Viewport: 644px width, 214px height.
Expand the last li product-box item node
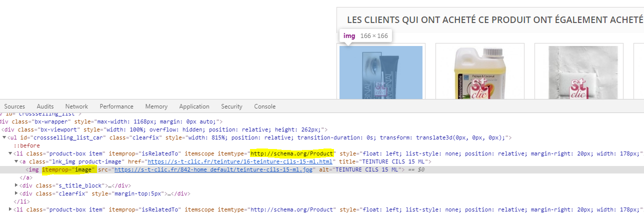(10, 209)
